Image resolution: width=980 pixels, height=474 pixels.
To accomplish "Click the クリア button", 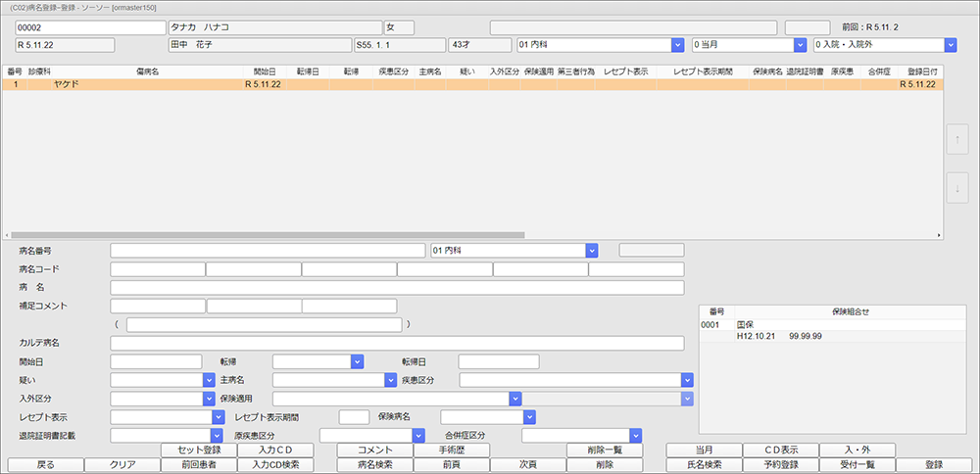I will tap(122, 465).
